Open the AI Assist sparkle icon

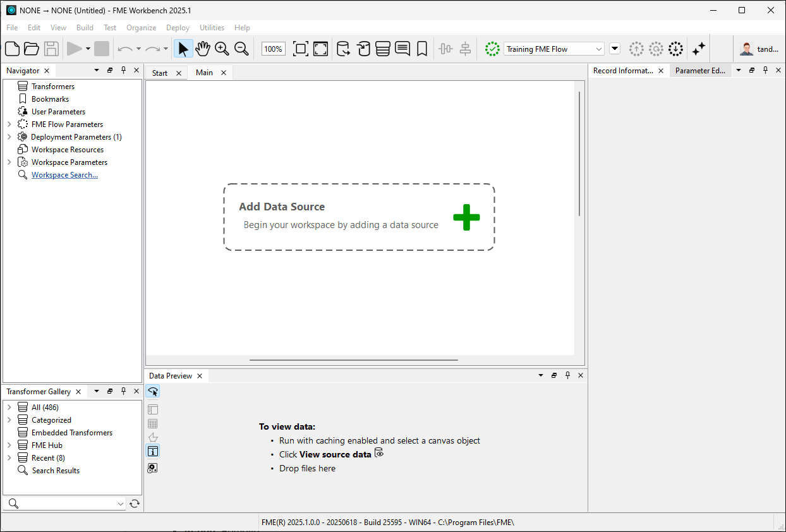(x=698, y=49)
